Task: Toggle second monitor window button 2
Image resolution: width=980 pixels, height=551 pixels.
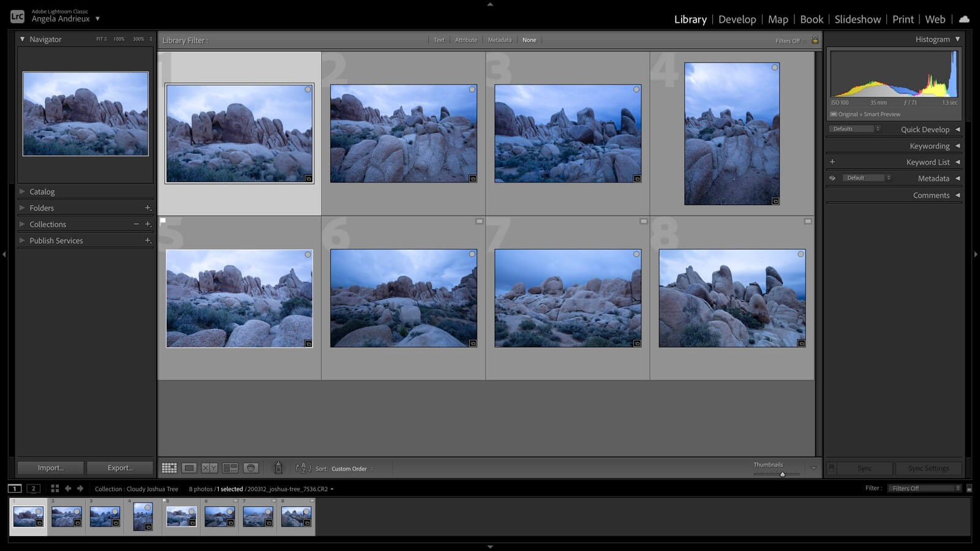Action: pyautogui.click(x=34, y=489)
